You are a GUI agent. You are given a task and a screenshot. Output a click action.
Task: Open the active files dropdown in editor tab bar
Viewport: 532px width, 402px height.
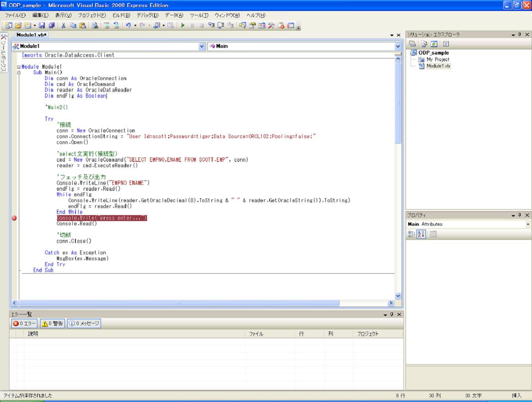pyautogui.click(x=392, y=35)
